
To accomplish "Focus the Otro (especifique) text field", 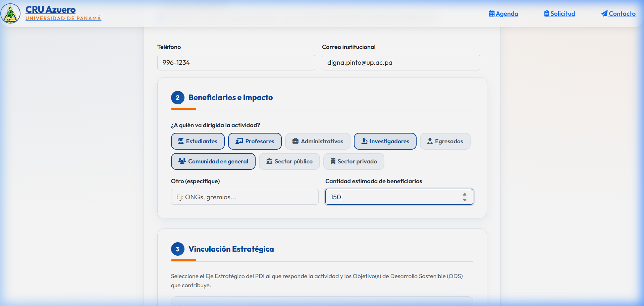I will click(245, 197).
